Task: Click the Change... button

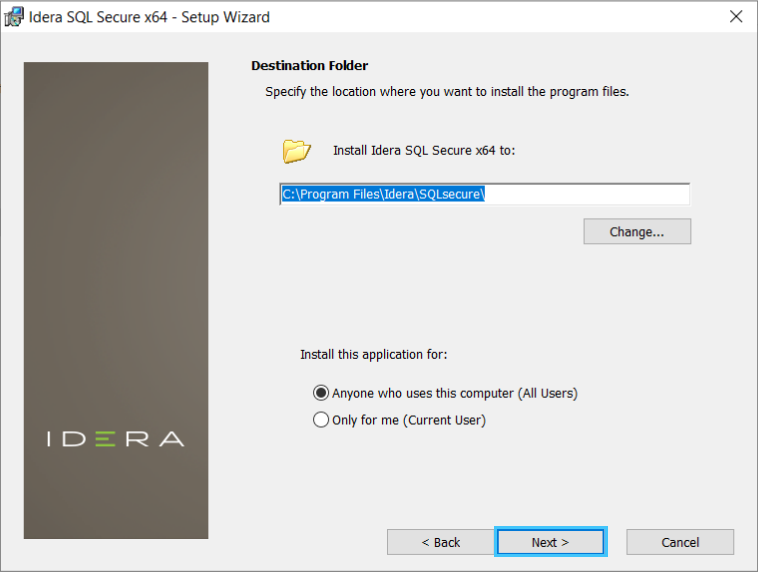Action: click(x=637, y=232)
